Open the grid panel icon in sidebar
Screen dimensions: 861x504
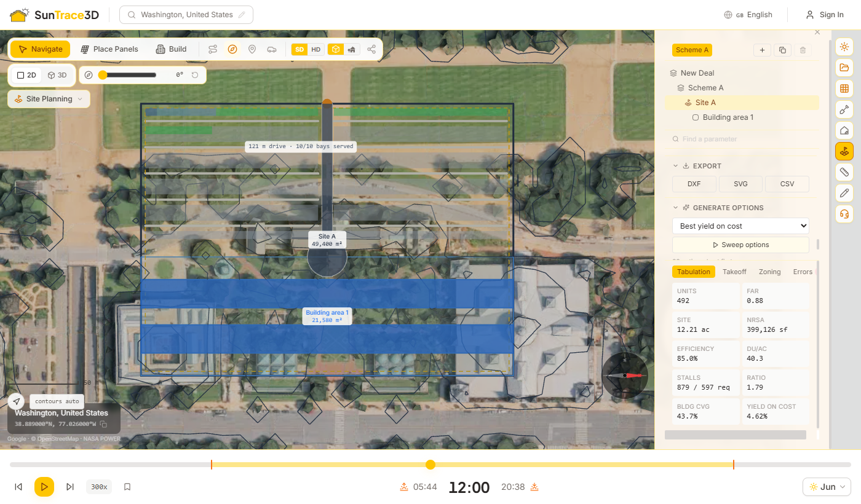(x=844, y=89)
